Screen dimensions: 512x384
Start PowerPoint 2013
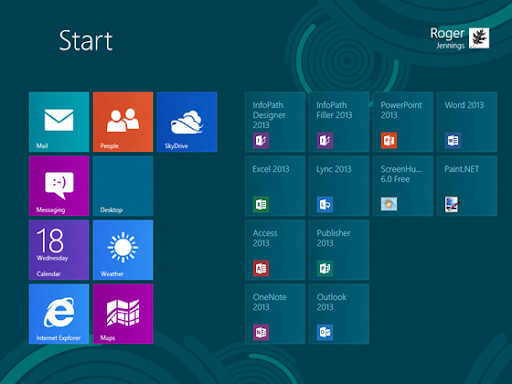403,122
